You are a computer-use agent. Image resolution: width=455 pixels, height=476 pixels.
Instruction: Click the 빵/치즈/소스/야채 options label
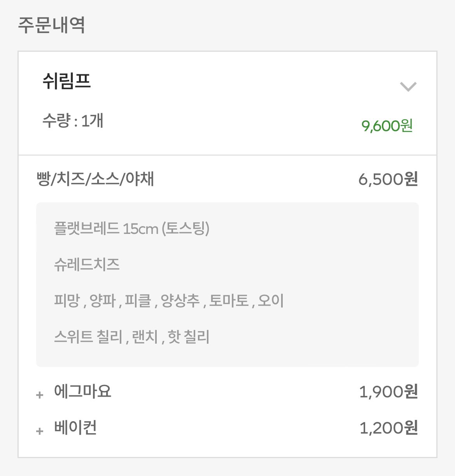click(x=95, y=179)
